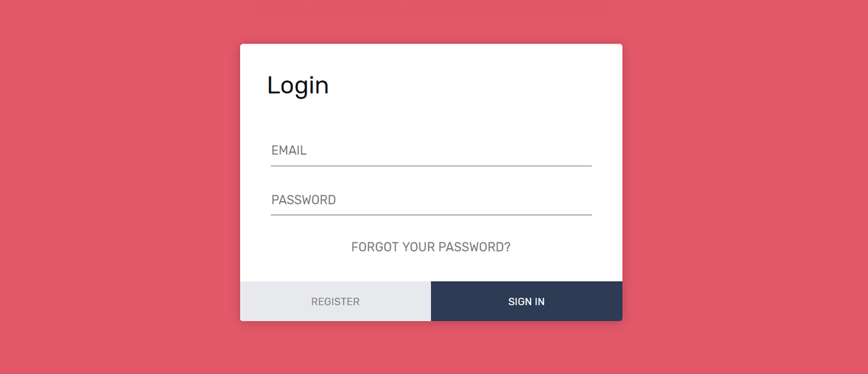868x374 pixels.
Task: Click the empty right end of the EMAIL field
Action: pos(550,150)
